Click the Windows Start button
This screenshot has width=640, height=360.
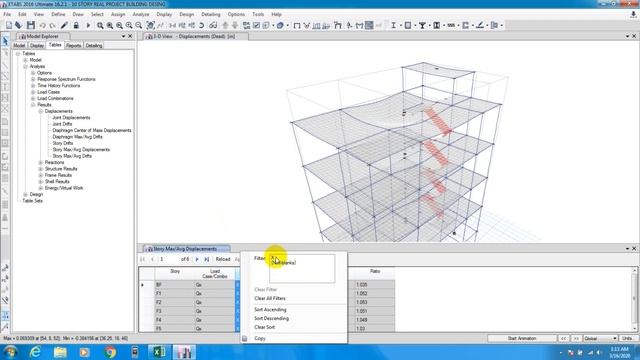(10, 352)
